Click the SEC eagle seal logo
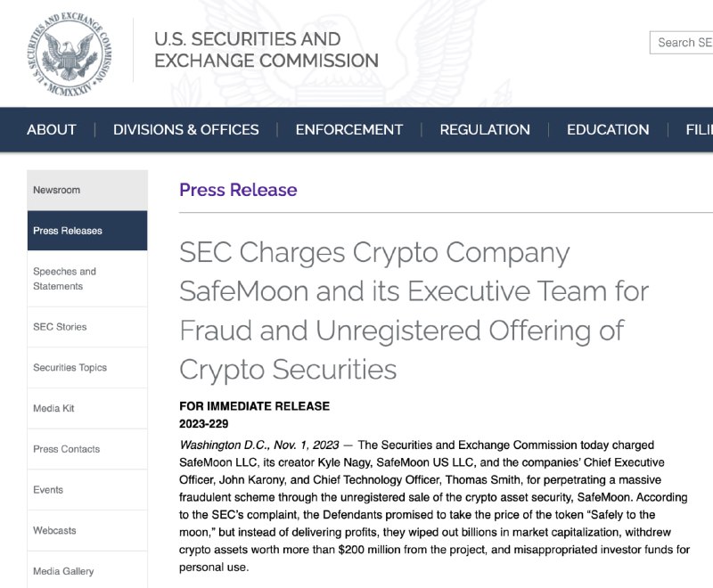Viewport: 713px width, 588px height. point(70,53)
